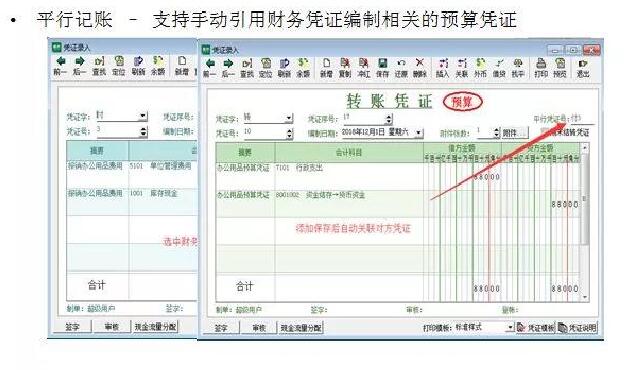Click the 插入 insert row icon
The width and height of the screenshot is (632, 370).
point(443,67)
